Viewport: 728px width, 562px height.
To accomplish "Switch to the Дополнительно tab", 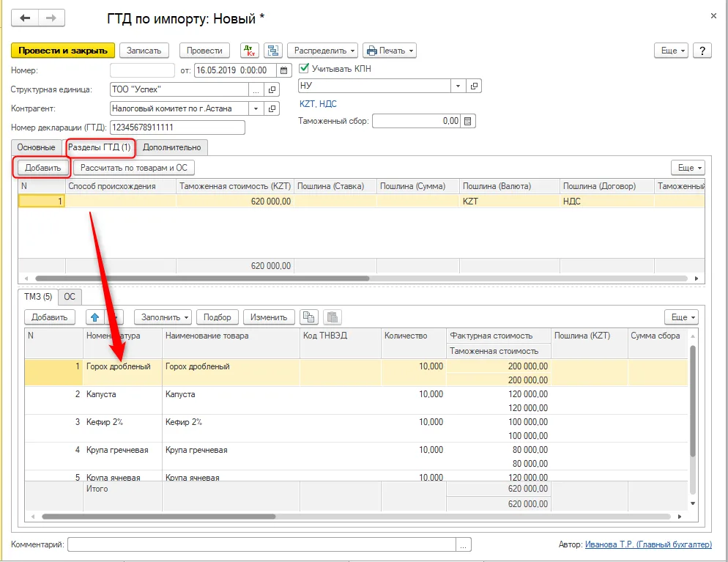I will click(x=172, y=147).
